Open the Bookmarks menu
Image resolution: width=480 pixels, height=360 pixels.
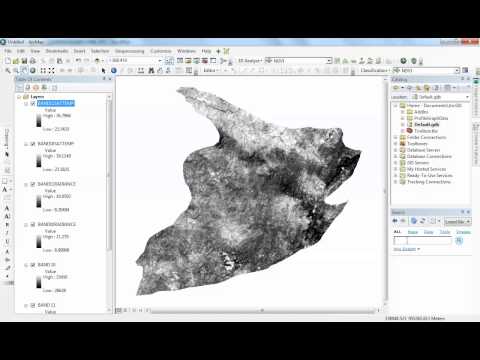(57, 51)
